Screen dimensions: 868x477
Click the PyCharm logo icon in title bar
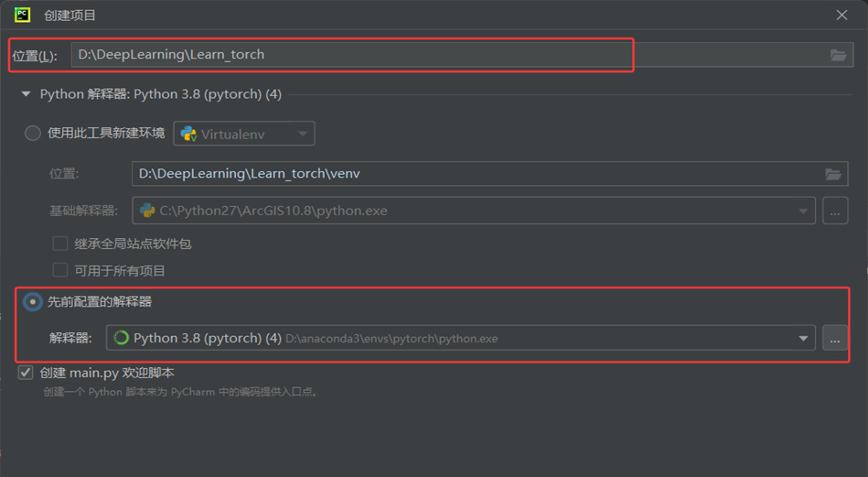[22, 15]
